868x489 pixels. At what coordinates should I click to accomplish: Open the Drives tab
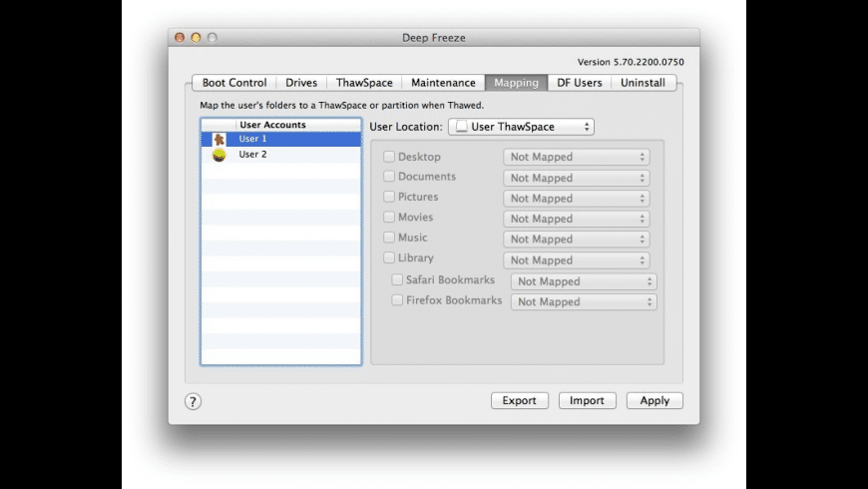coord(301,83)
